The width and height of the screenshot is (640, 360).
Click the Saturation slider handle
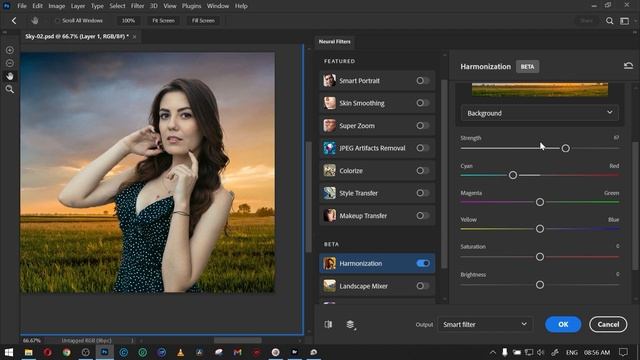[540, 257]
